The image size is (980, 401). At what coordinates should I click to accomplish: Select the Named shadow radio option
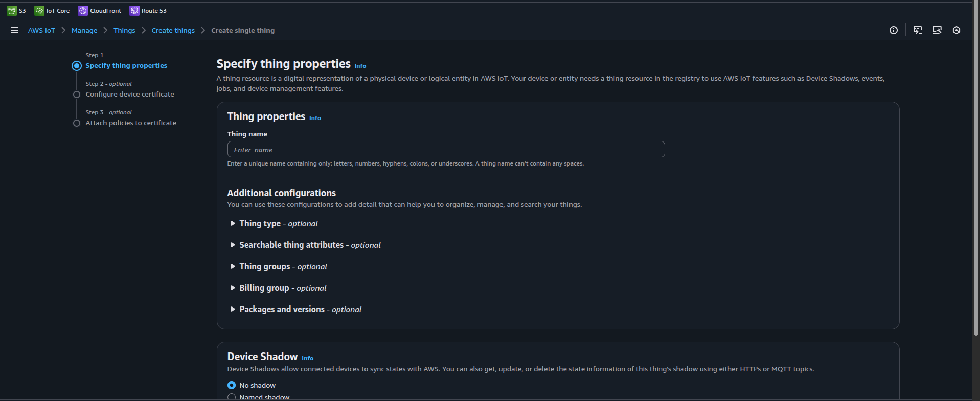(x=232, y=397)
